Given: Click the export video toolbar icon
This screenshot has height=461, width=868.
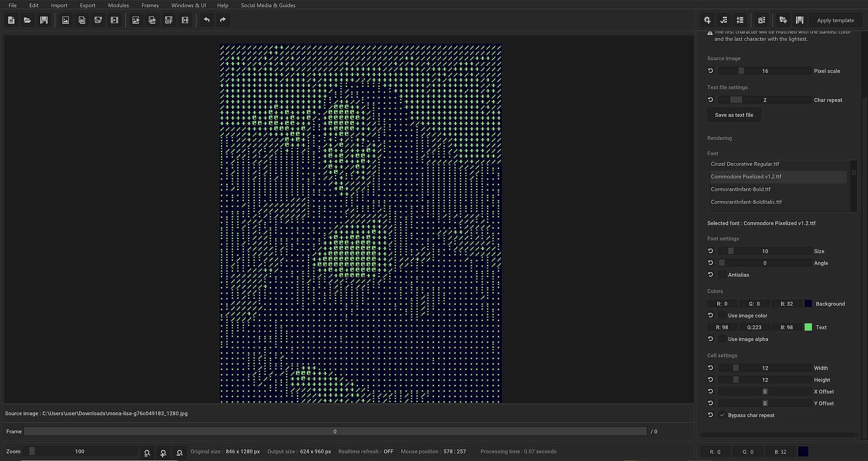Looking at the screenshot, I should click(185, 20).
